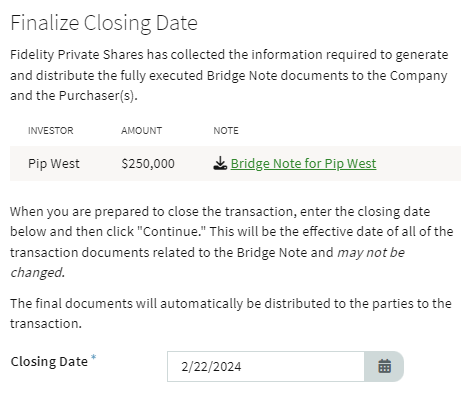Click the 2/22/2024 date value
Viewport: 470px width, 402px height.
tap(211, 367)
